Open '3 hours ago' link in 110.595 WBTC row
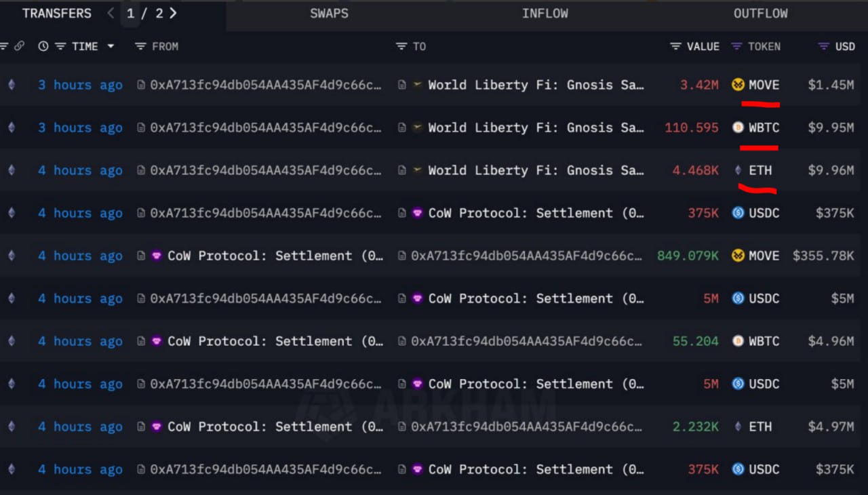 tap(80, 127)
